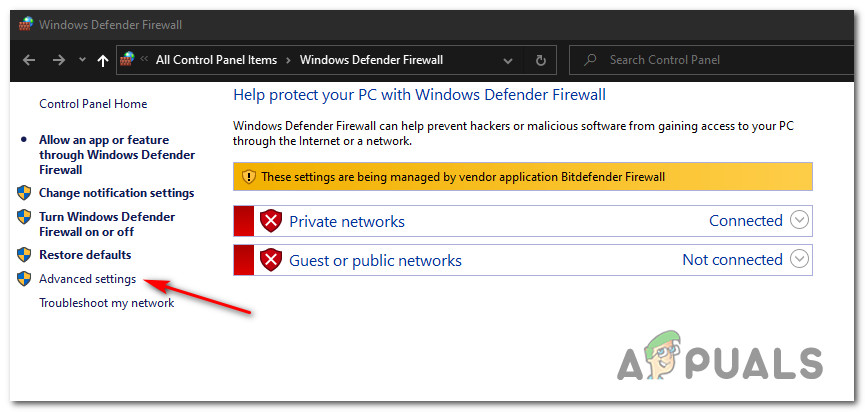The height and width of the screenshot is (412, 865).
Task: Open the address bar history dropdown
Action: pyautogui.click(x=506, y=60)
